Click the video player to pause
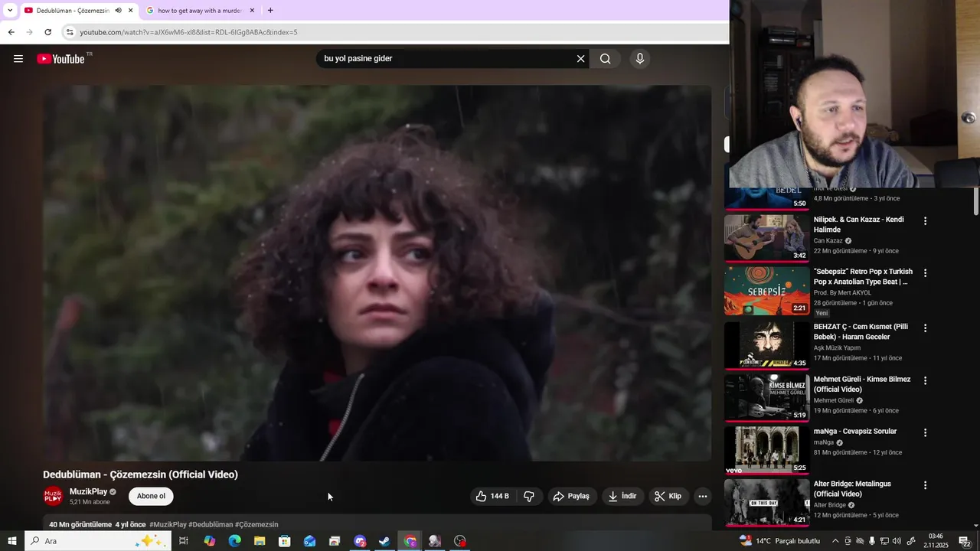The height and width of the screenshot is (551, 980). (377, 273)
